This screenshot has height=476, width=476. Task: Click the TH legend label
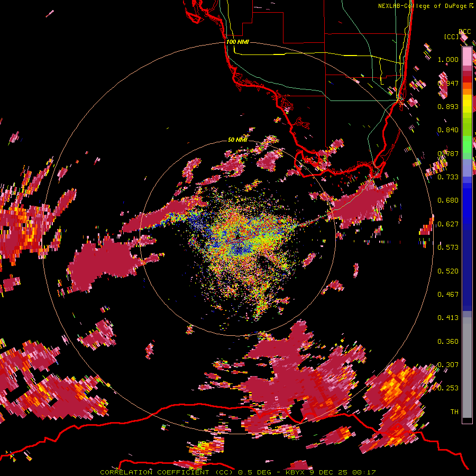(x=454, y=412)
